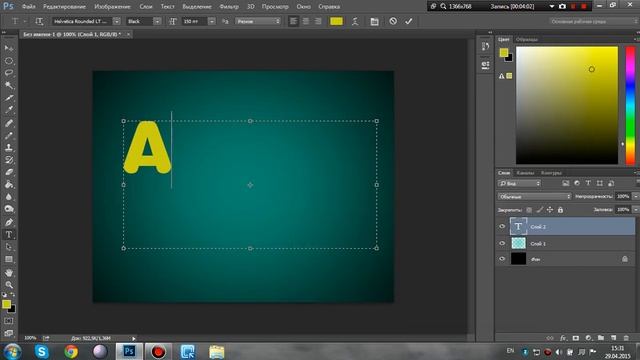Open the blend mode Обычные dropdown

click(x=534, y=196)
